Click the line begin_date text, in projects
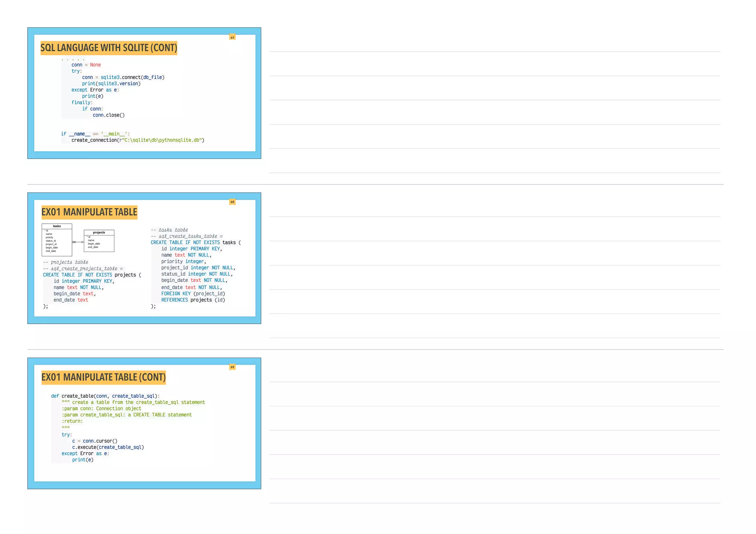756x534 pixels. pos(75,294)
